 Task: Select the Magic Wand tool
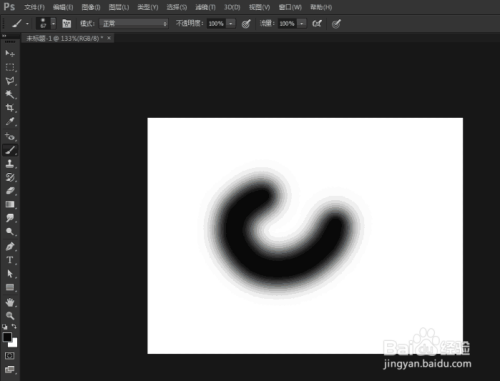click(x=10, y=95)
